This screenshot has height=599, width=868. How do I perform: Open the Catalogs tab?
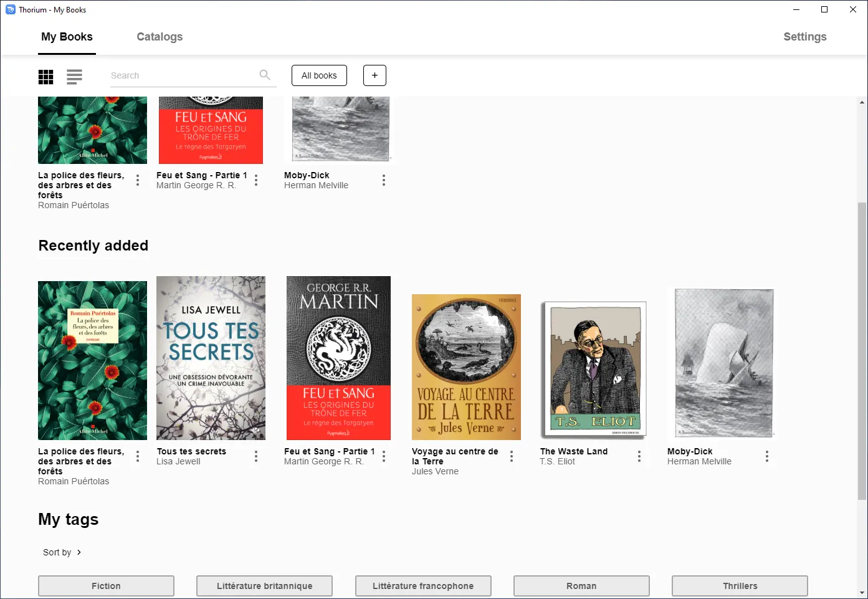coord(160,37)
